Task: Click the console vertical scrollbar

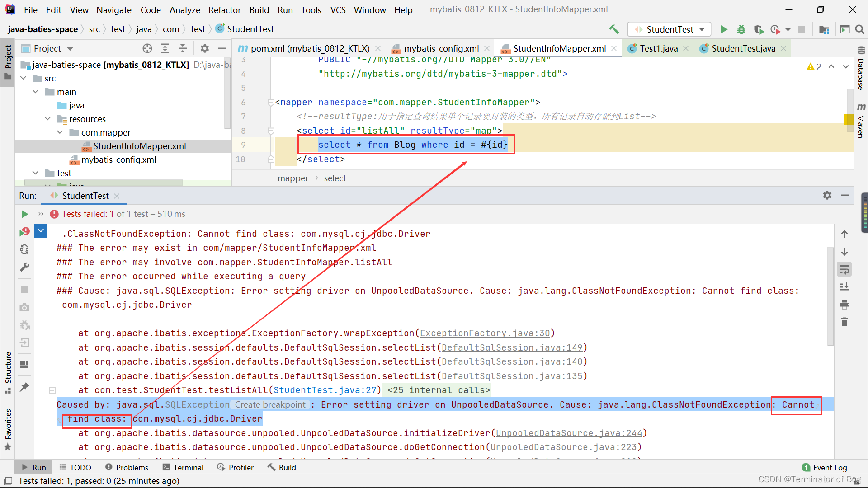Action: (x=830, y=296)
